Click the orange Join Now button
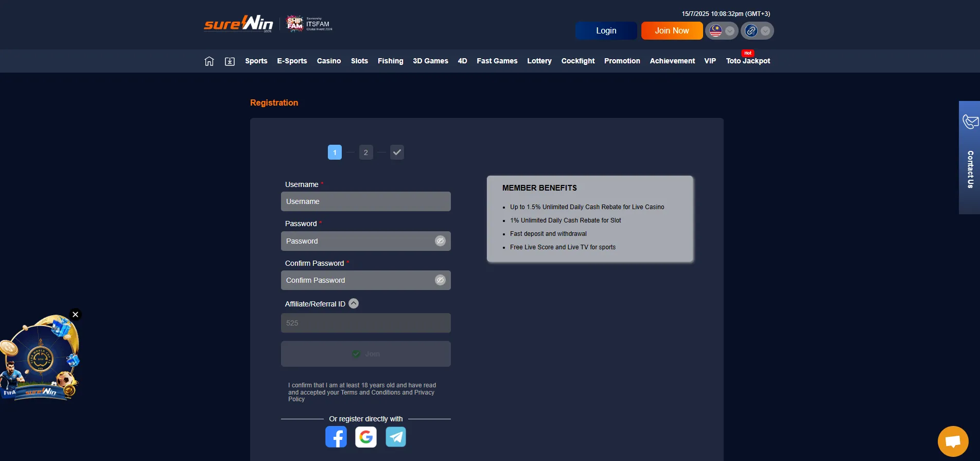The width and height of the screenshot is (980, 461). point(672,31)
